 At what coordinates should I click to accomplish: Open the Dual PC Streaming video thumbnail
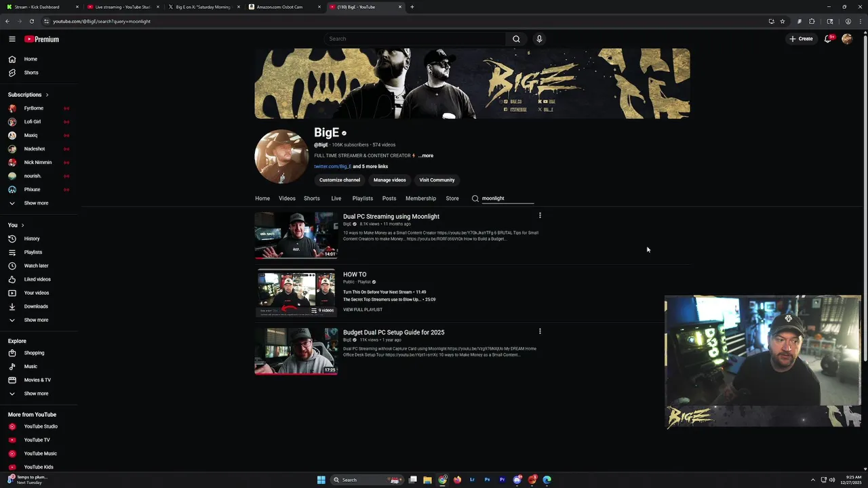click(x=296, y=235)
